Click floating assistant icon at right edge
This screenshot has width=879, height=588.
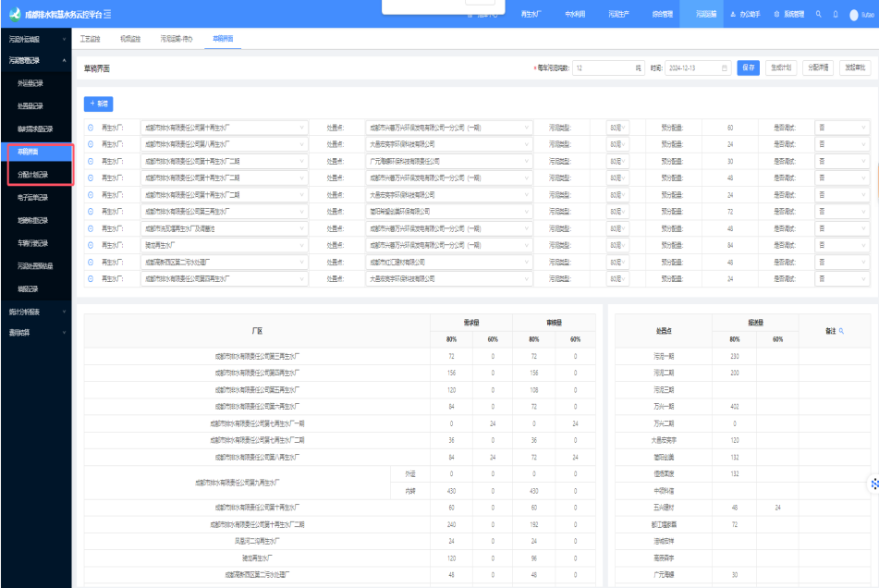click(x=872, y=483)
